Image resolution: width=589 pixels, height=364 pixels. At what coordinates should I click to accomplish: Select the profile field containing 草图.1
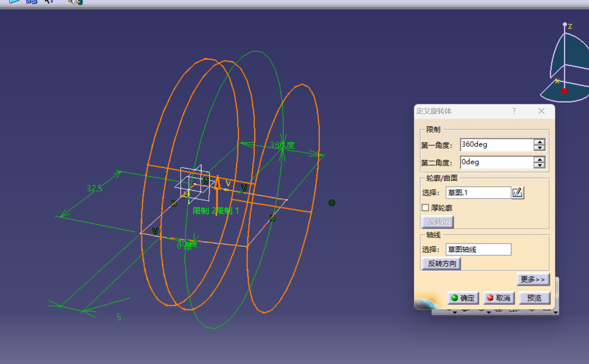pyautogui.click(x=479, y=193)
